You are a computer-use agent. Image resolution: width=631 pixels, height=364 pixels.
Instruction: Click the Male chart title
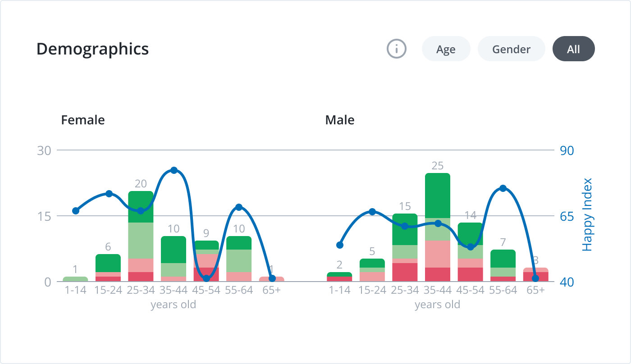coord(340,120)
